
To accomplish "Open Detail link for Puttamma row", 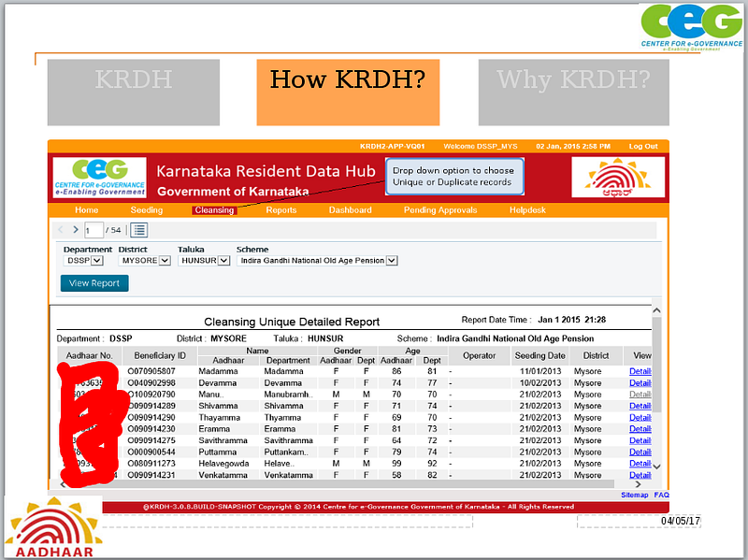I will click(640, 452).
